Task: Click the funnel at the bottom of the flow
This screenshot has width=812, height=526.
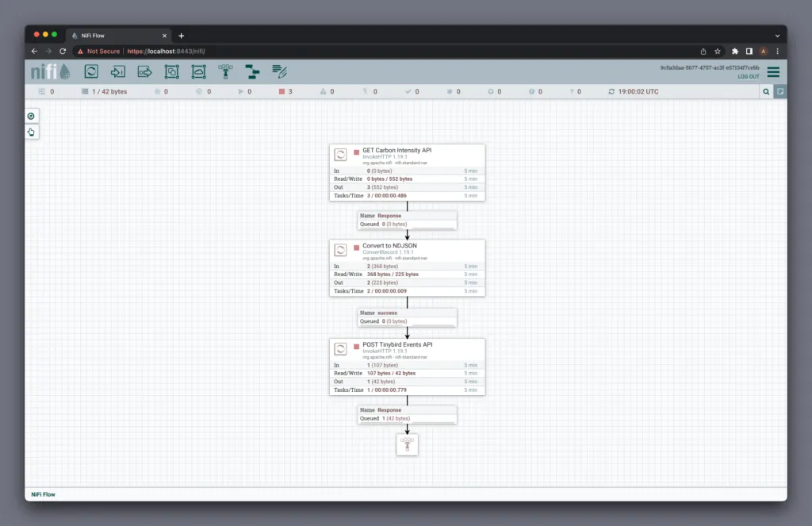Action: point(408,444)
